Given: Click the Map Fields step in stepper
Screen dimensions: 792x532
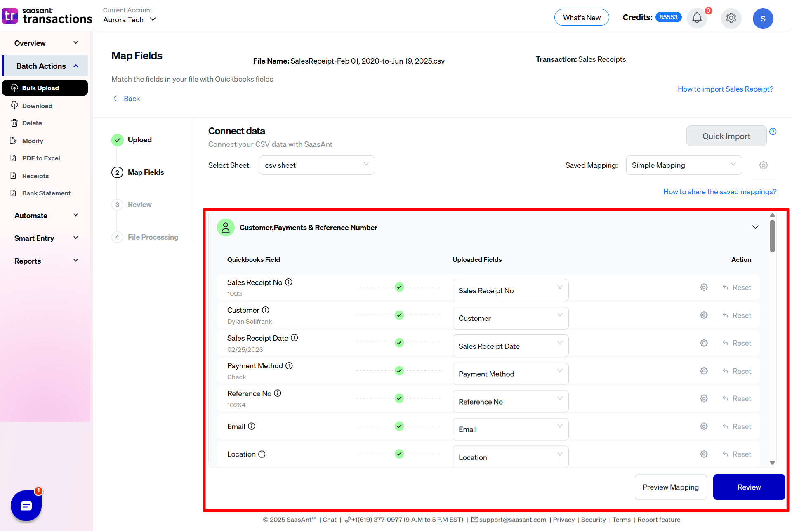Looking at the screenshot, I should (x=138, y=172).
